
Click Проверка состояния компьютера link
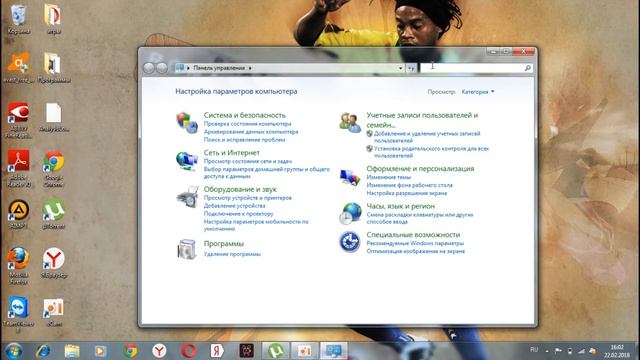[x=247, y=124]
